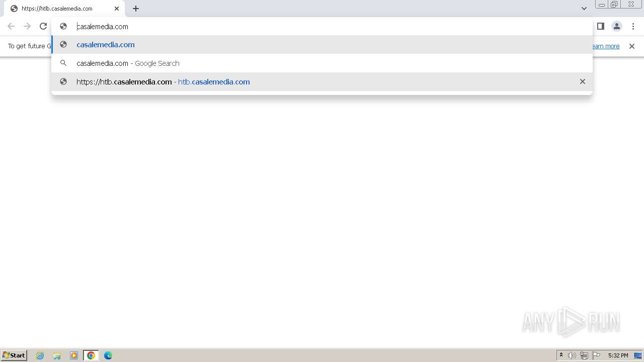The height and width of the screenshot is (362, 644).
Task: Click the Learn more link in infobar
Action: [x=605, y=46]
